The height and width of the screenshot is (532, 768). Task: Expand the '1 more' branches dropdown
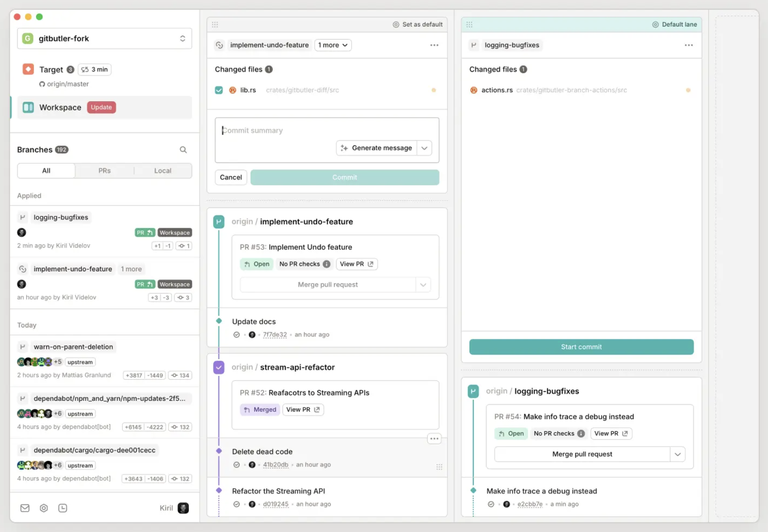pyautogui.click(x=332, y=45)
